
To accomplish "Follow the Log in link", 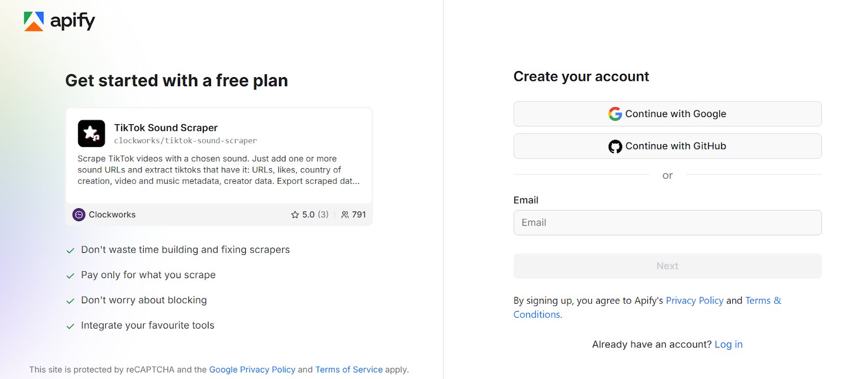I will (x=728, y=344).
